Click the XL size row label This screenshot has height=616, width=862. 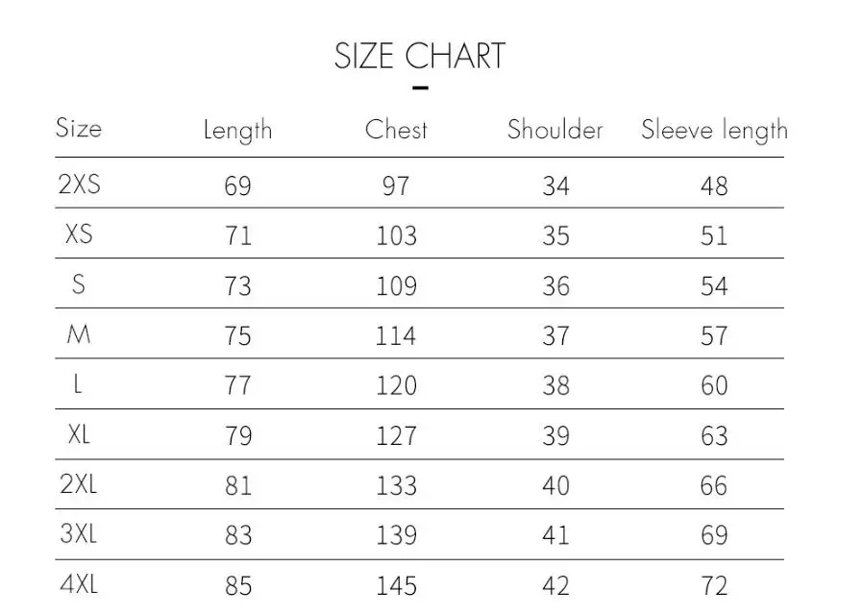[x=79, y=434]
